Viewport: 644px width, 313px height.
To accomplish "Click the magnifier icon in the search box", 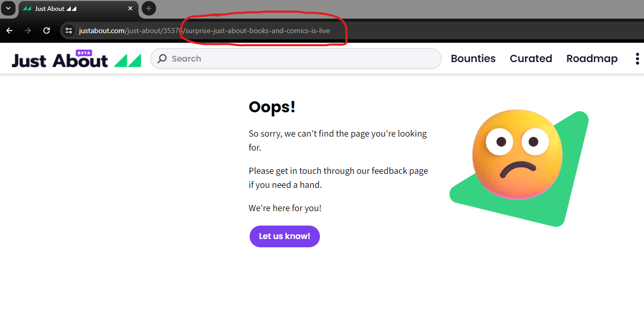I will [x=162, y=58].
